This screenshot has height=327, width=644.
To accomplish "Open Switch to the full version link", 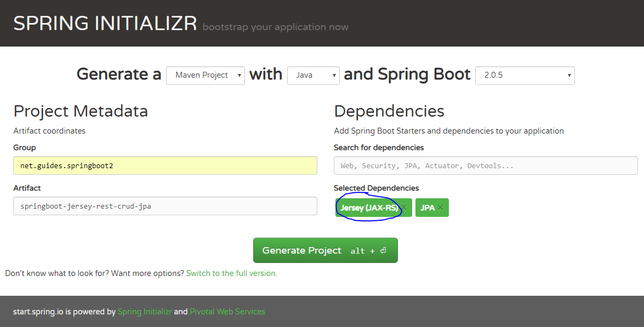I will [x=232, y=273].
